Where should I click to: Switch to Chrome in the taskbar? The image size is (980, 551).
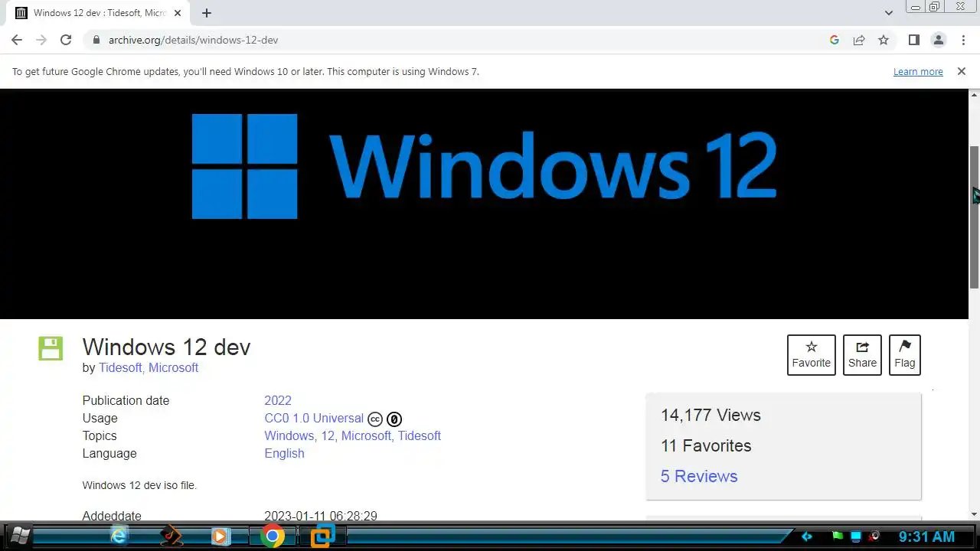tap(272, 536)
